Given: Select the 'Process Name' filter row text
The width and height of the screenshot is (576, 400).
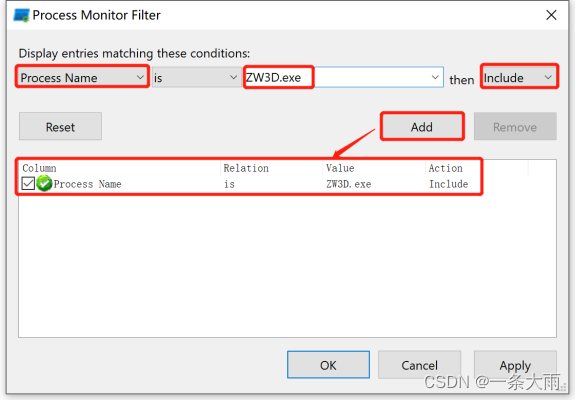Looking at the screenshot, I should 87,184.
